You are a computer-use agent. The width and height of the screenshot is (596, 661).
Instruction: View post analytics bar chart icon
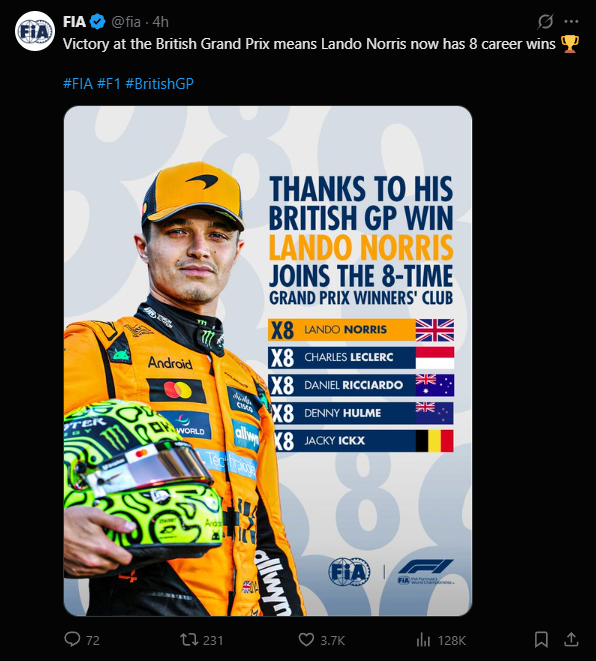pos(423,640)
